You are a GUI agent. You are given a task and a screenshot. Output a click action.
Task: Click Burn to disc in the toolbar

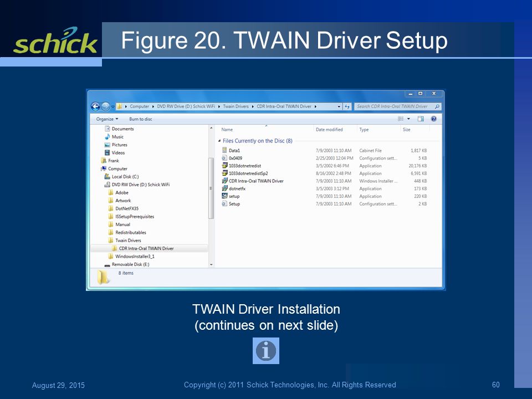[x=140, y=119]
